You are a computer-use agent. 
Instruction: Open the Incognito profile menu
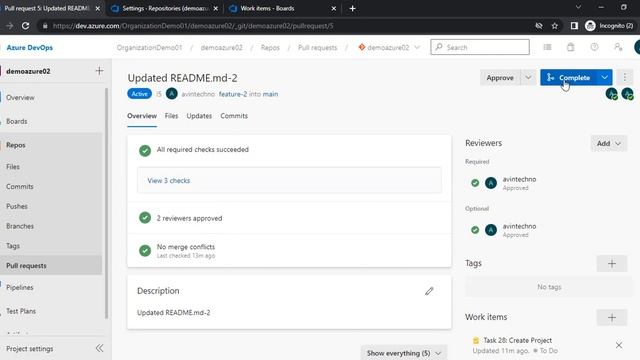point(609,26)
